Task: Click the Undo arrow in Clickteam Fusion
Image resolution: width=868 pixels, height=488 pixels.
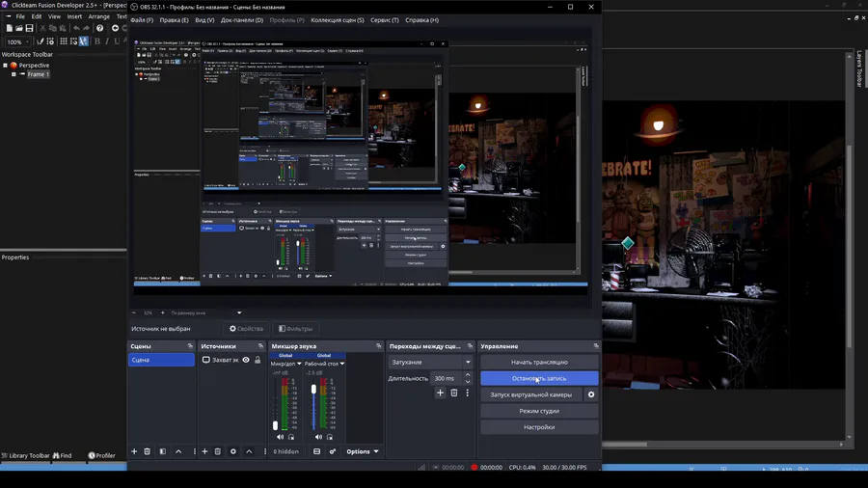Action: (76, 28)
